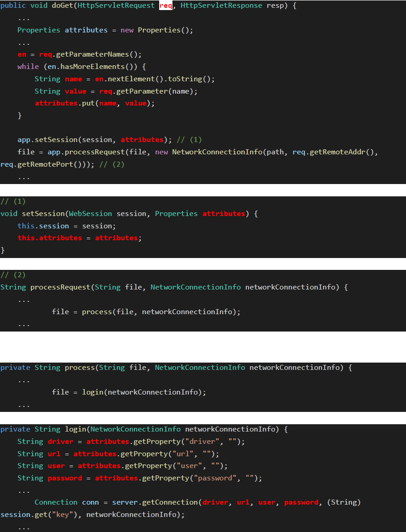Select the login call inside process method

[x=94, y=392]
